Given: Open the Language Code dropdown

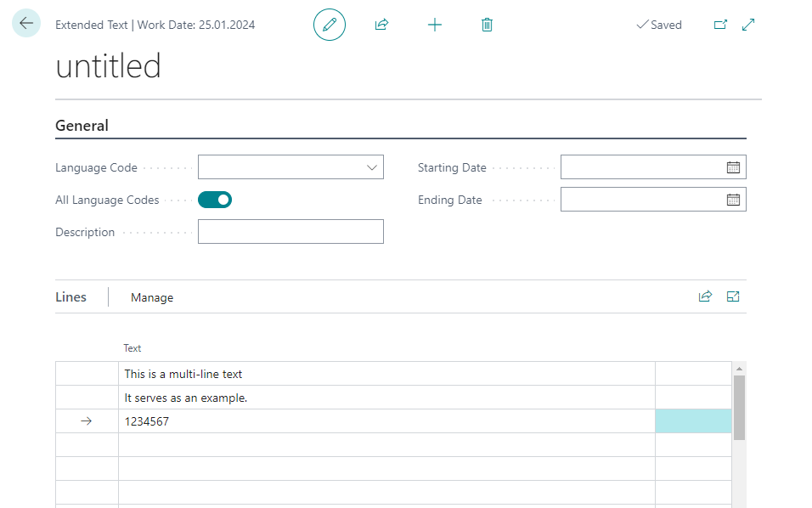Looking at the screenshot, I should (371, 167).
